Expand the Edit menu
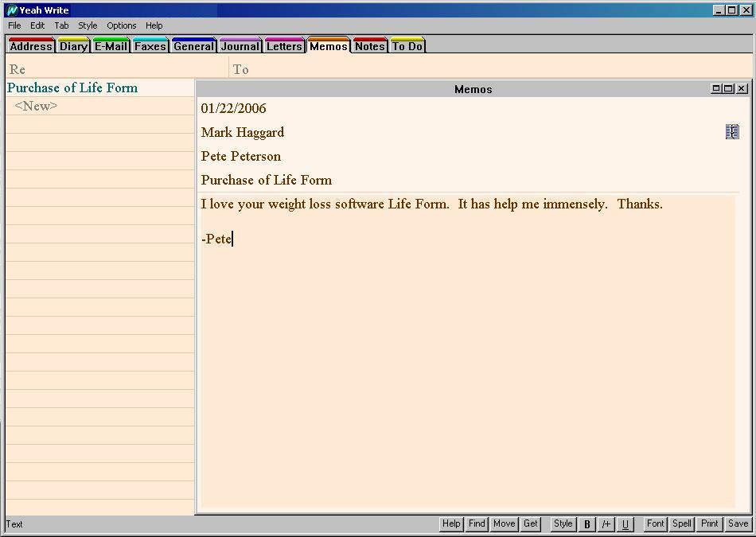 [x=37, y=25]
